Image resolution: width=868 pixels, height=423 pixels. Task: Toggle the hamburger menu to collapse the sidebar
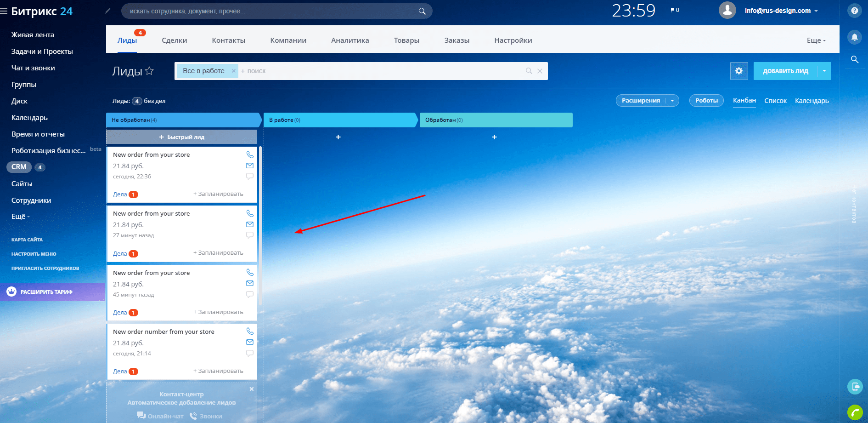pyautogui.click(x=4, y=11)
